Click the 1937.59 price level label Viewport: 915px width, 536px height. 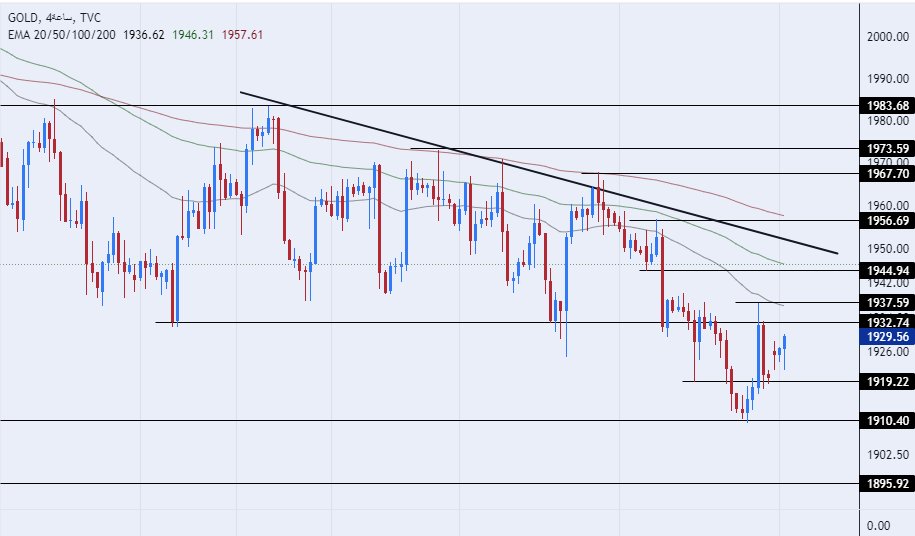pyautogui.click(x=887, y=302)
